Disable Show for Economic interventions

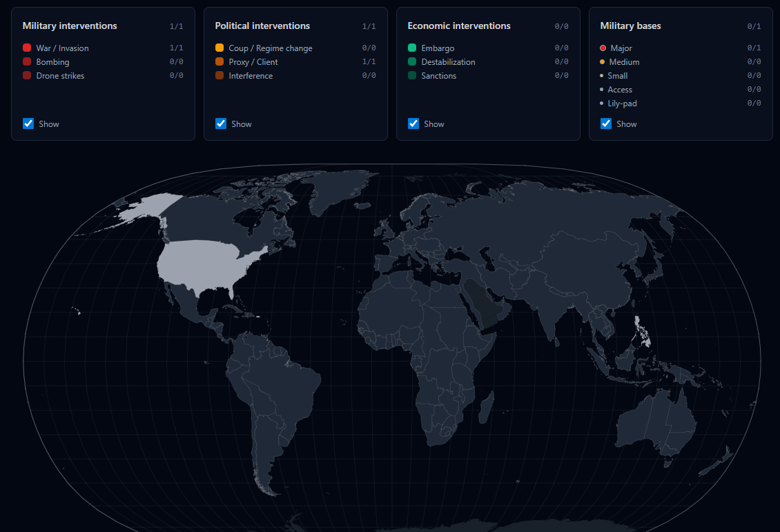(x=413, y=124)
